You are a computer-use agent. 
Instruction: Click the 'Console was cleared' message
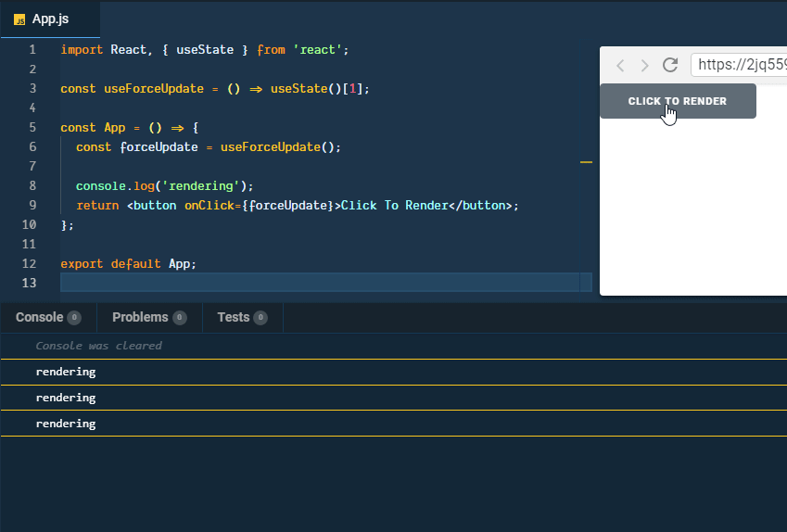tap(98, 346)
